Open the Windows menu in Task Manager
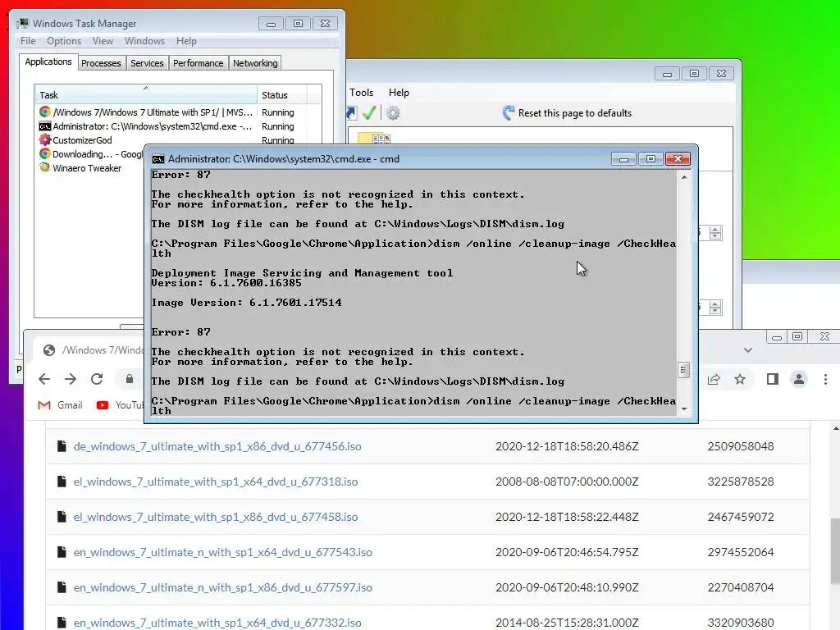Image resolution: width=840 pixels, height=630 pixels. [144, 41]
